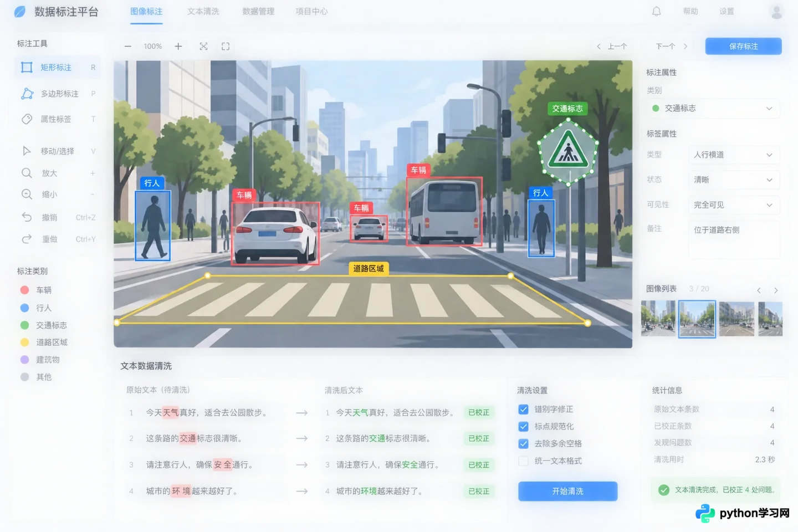Select the third thumbnail in 图像列表
798x532 pixels.
coord(736,319)
